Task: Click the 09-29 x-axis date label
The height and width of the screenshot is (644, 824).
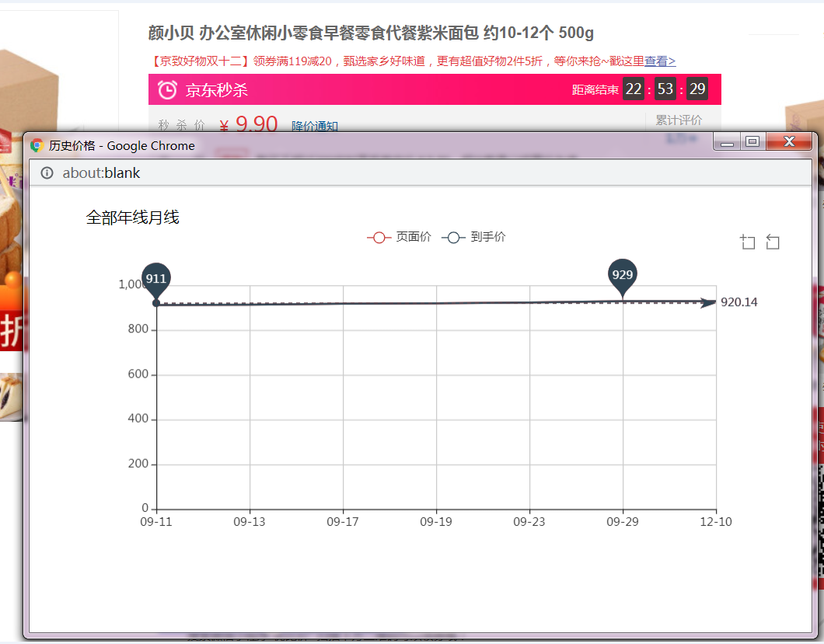Action: 623,522
